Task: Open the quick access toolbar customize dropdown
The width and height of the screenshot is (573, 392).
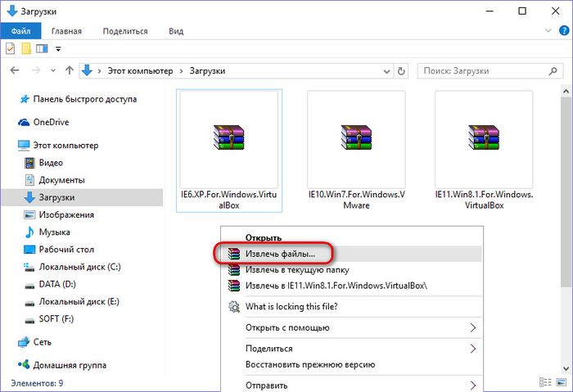Action: 58,49
